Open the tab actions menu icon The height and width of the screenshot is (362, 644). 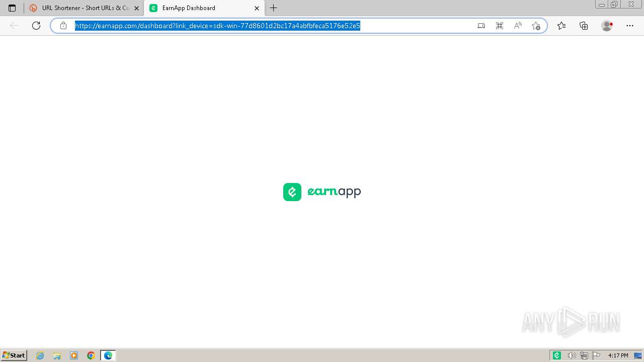(12, 8)
